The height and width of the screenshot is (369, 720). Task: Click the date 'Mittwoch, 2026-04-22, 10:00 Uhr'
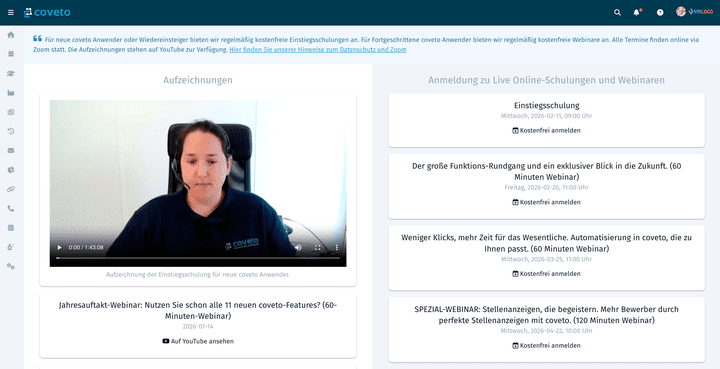point(546,331)
